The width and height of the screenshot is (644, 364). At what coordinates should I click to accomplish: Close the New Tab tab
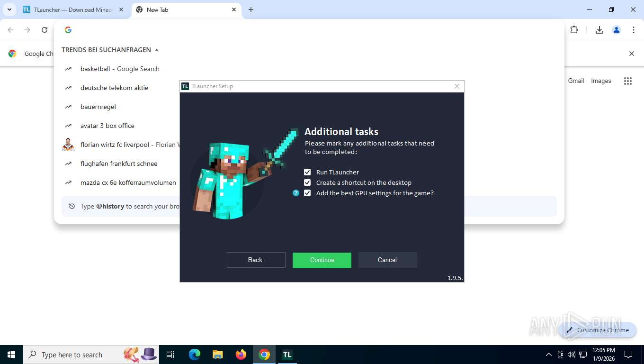[234, 9]
